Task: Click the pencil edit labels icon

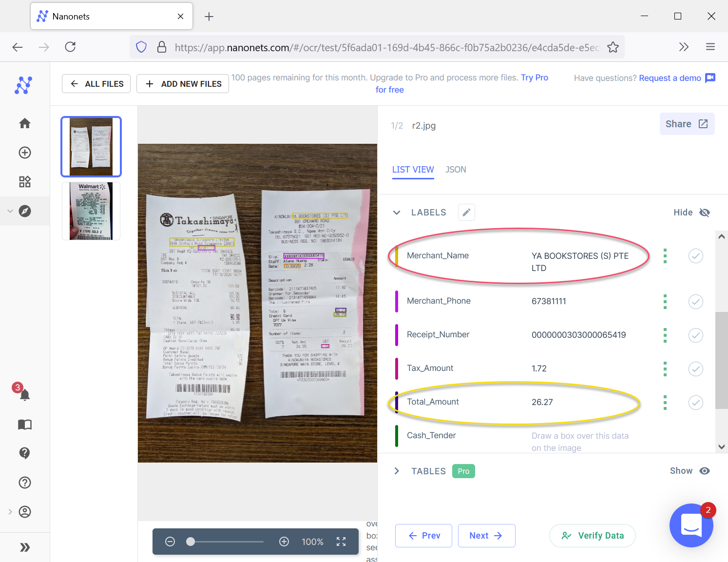Action: [466, 213]
